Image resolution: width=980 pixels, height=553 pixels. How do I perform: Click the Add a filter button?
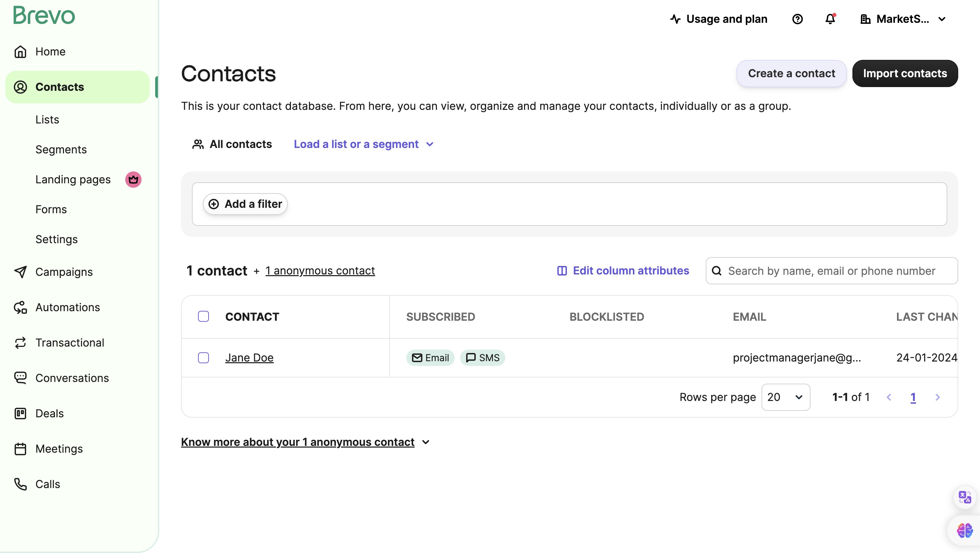(x=245, y=204)
